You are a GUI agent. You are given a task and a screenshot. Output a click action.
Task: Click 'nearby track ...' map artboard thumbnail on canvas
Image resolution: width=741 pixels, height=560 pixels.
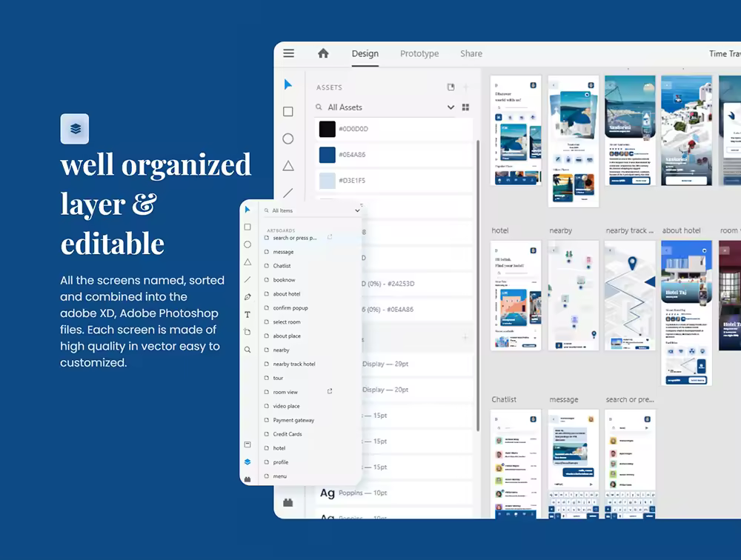tap(630, 296)
